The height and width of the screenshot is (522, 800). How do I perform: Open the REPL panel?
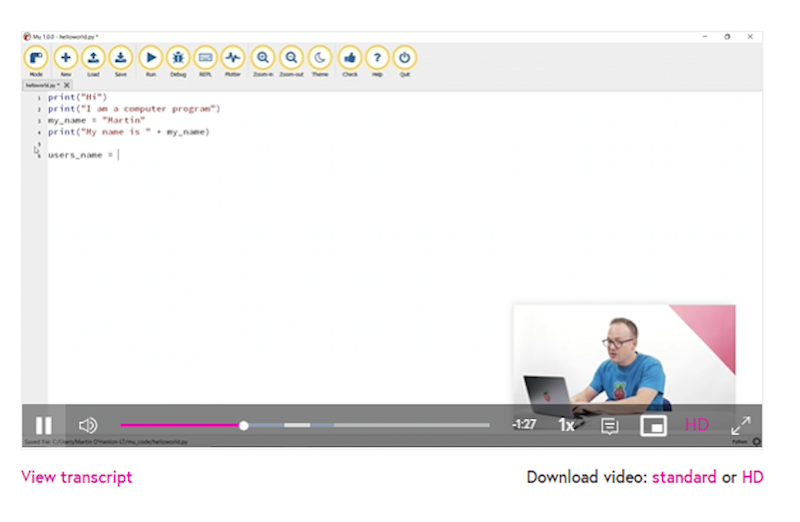point(205,60)
